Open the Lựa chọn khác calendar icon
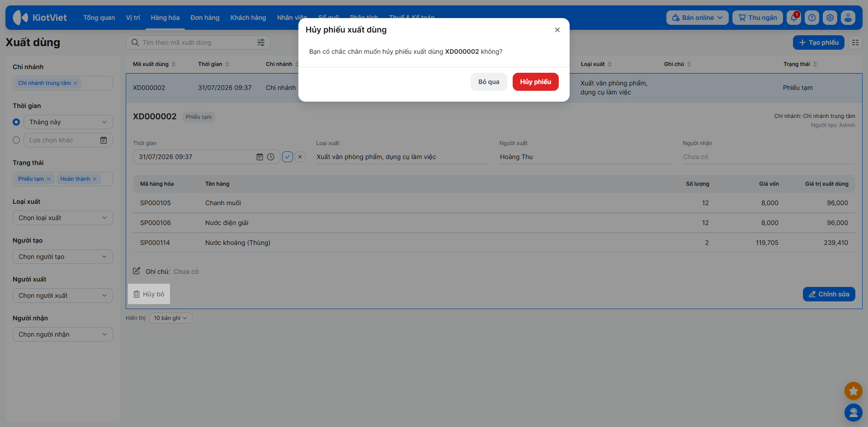 tap(104, 140)
